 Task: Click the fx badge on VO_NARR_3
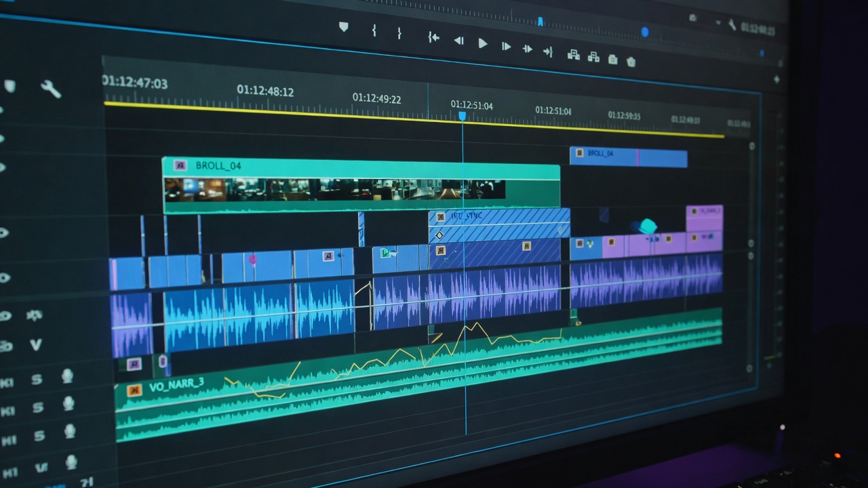tap(134, 390)
